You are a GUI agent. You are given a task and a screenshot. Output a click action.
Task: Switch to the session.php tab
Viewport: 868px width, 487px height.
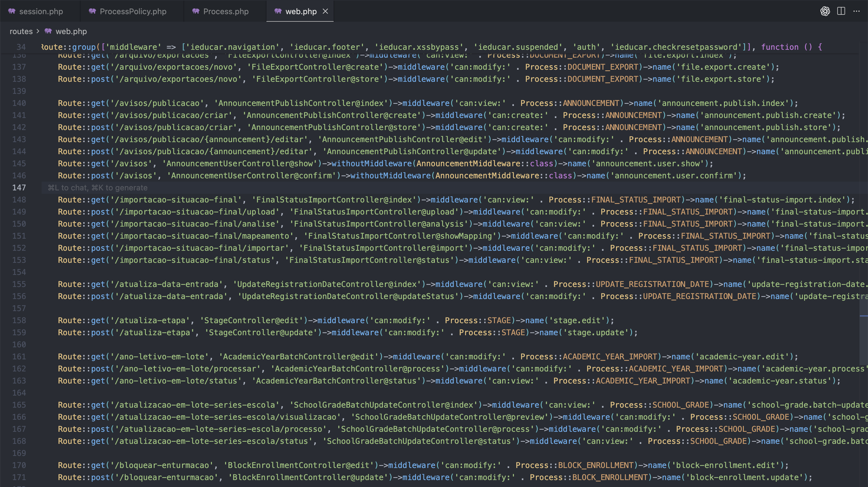[41, 11]
